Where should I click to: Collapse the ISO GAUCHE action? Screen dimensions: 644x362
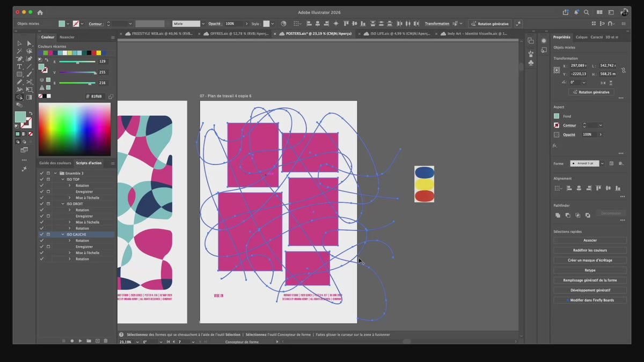(x=63, y=234)
